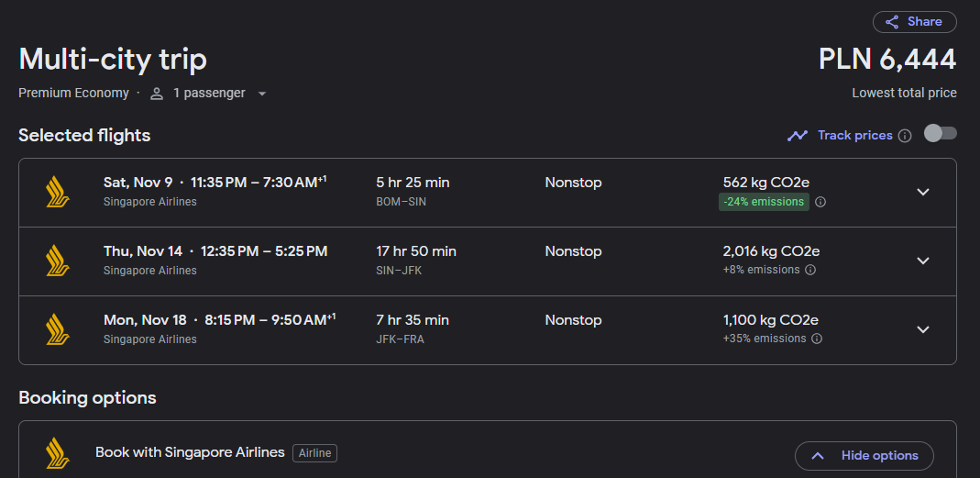The width and height of the screenshot is (980, 478).
Task: Click the Singapore Airlines logo in Booking options
Action: pyautogui.click(x=58, y=453)
